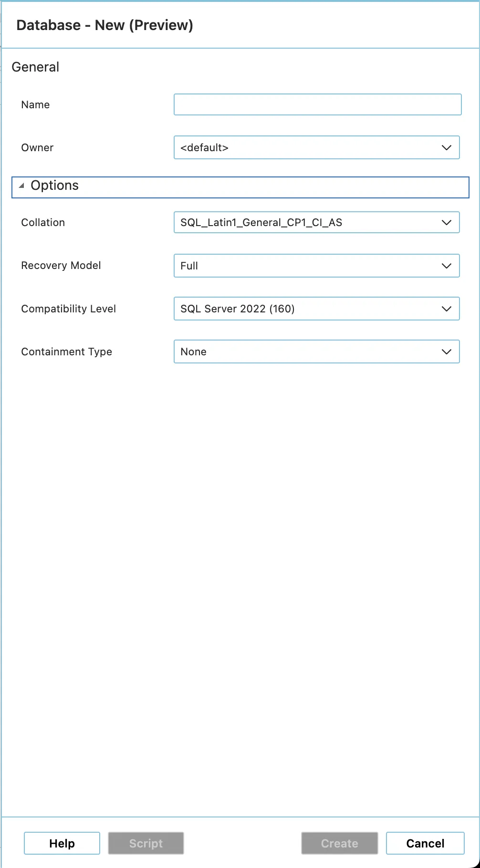Click the Options section header text
This screenshot has width=480, height=868.
click(54, 186)
